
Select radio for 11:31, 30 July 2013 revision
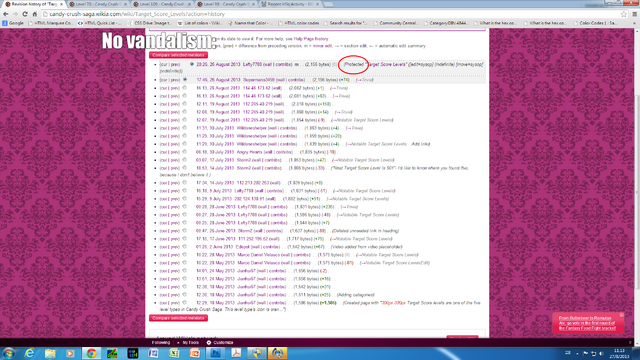tap(184, 127)
